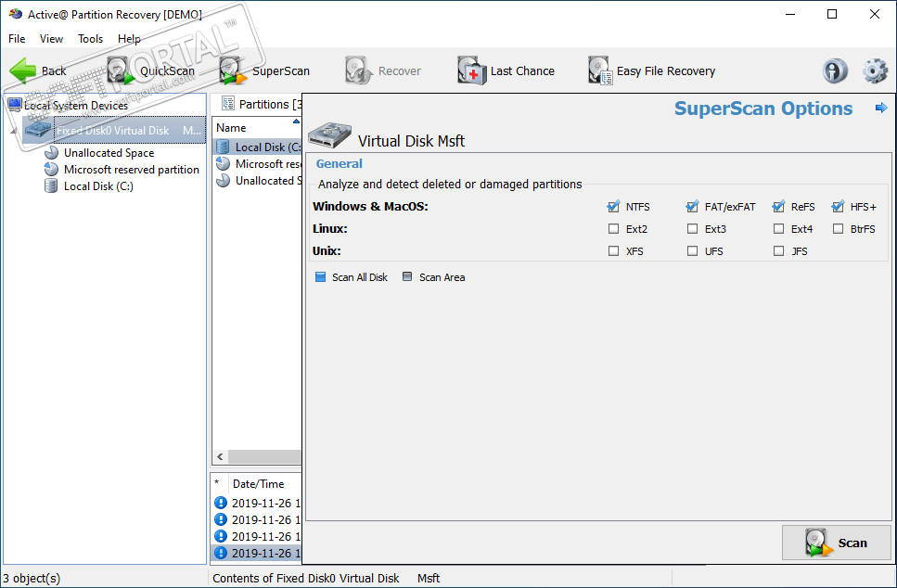Select the first 2019-11-26 log entry

[258, 503]
